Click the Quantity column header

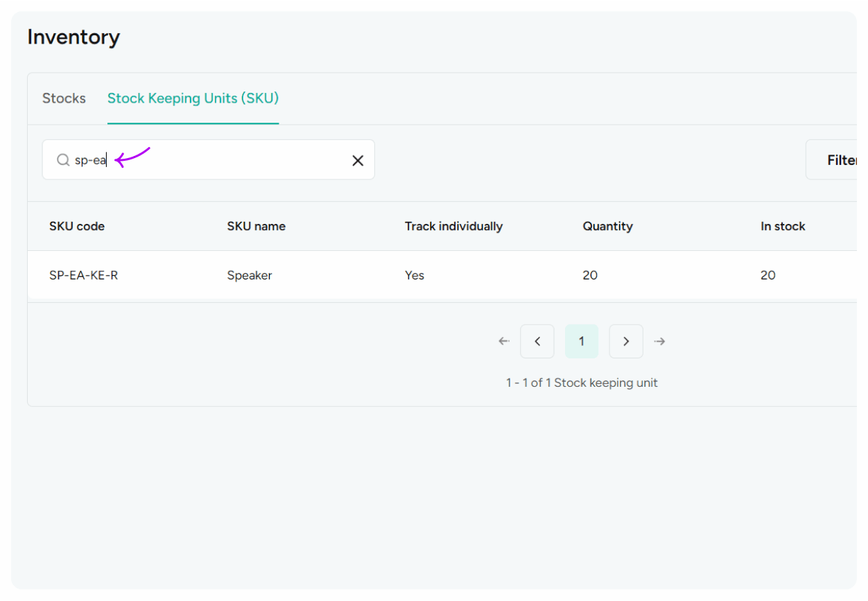(x=607, y=226)
